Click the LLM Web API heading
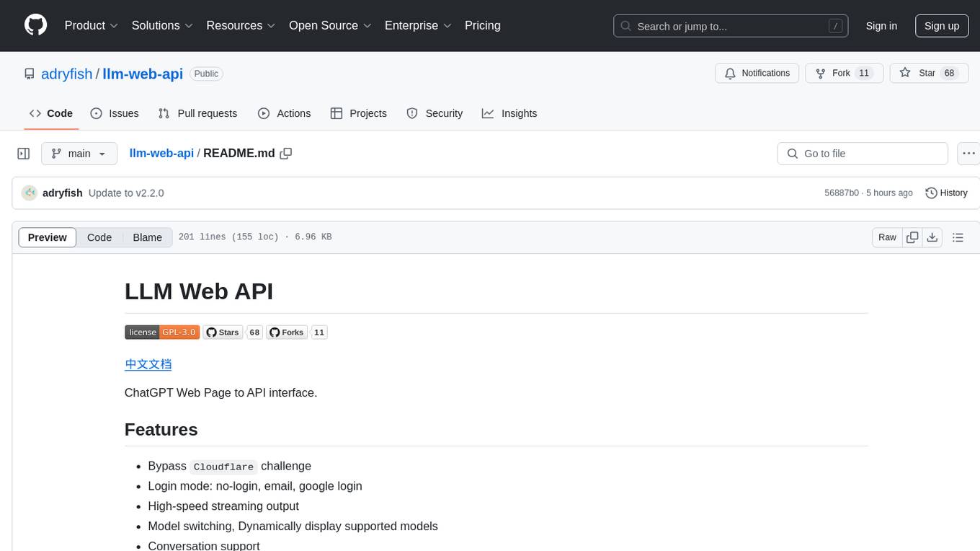Screen dimensions: 980x551 [x=199, y=291]
